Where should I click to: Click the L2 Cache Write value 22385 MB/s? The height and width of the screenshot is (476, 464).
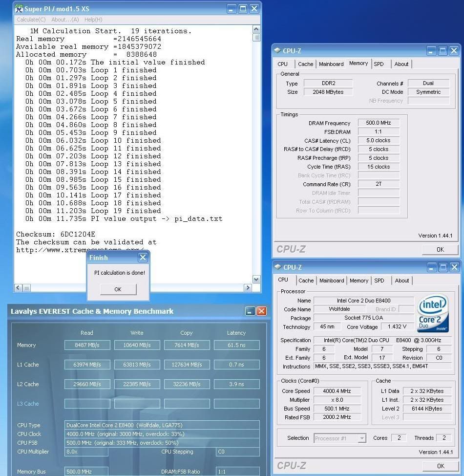tap(137, 384)
